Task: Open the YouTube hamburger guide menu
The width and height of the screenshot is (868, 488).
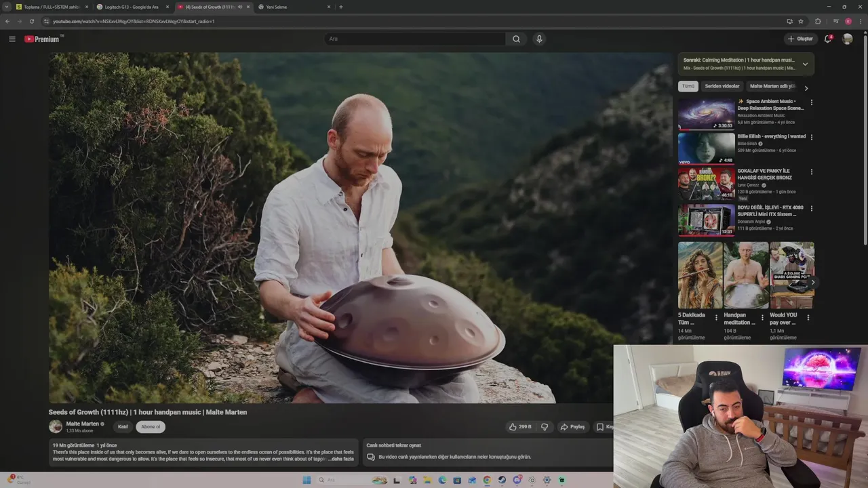Action: pyautogui.click(x=12, y=39)
